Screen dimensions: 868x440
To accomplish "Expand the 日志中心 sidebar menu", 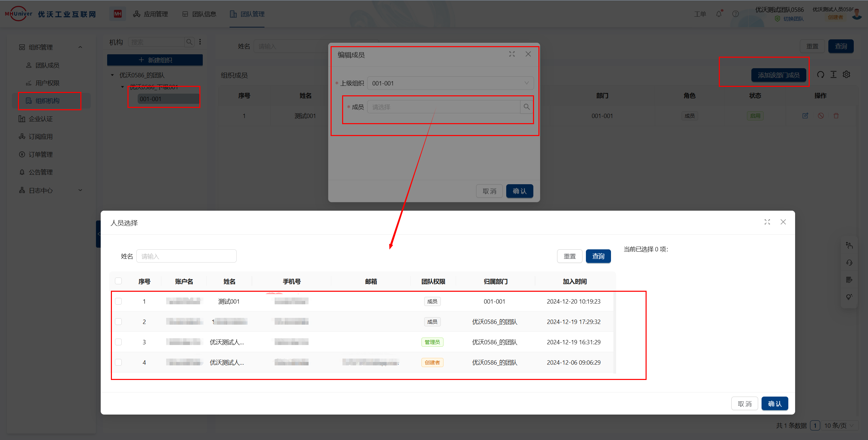I will [80, 190].
